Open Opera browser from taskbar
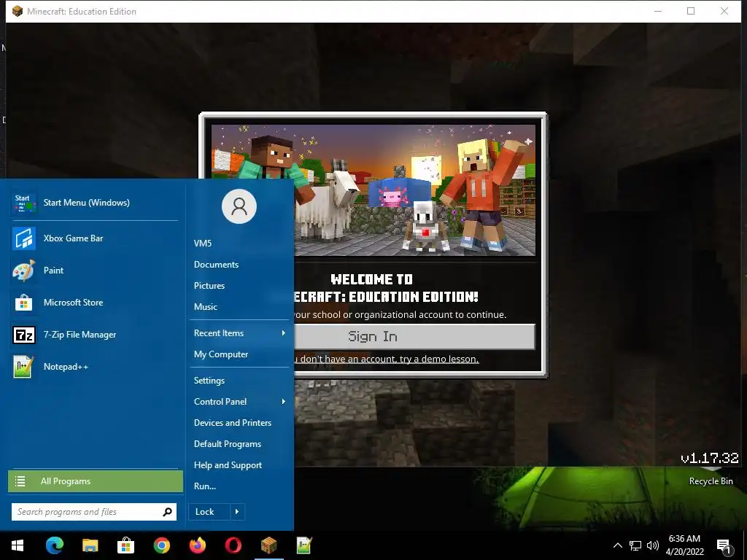This screenshot has width=747, height=560. [233, 545]
